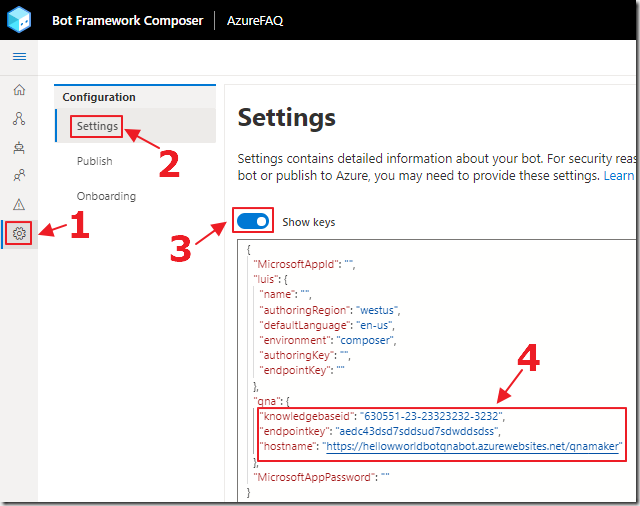The height and width of the screenshot is (506, 640).
Task: Open the Home page icon
Action: (x=19, y=89)
